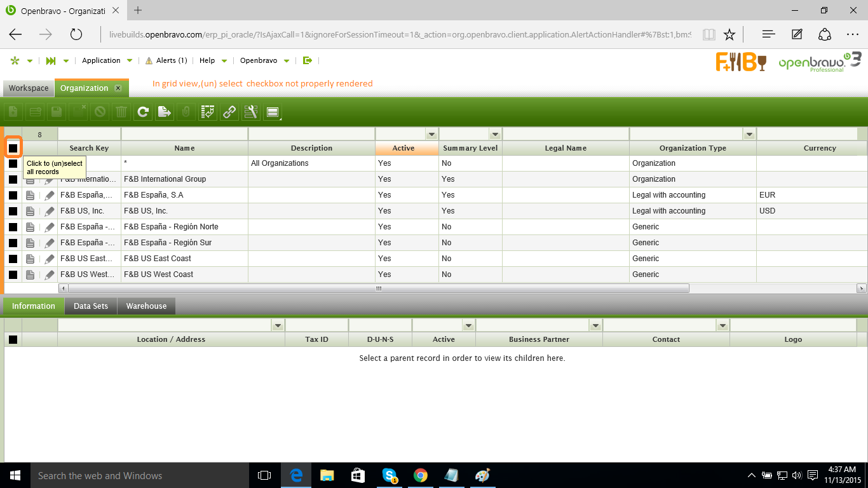Click the audit trail checklist icon
This screenshot has width=868, height=488.
[x=208, y=112]
